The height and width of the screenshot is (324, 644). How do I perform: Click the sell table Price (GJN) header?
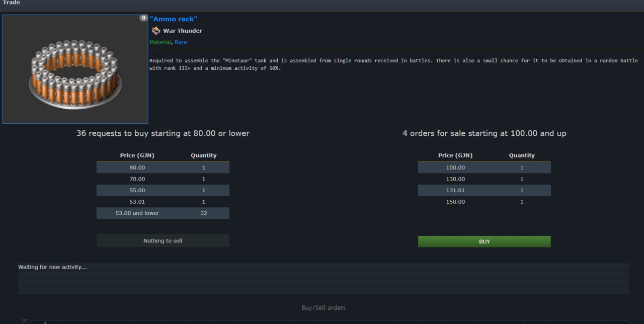[x=455, y=155]
